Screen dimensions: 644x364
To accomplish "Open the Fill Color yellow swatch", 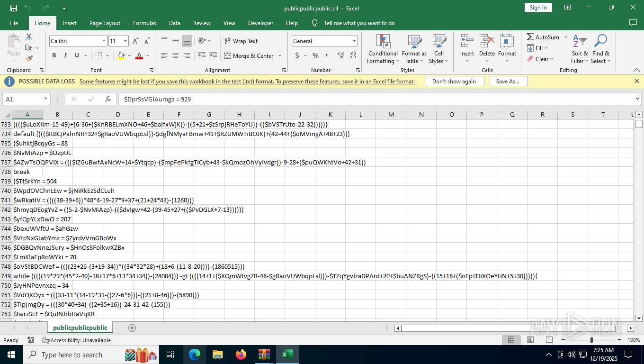I will (121, 56).
